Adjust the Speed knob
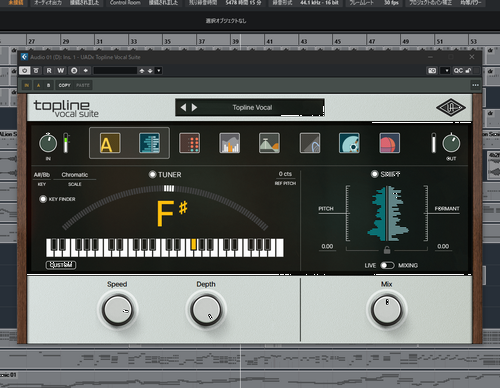Viewport: 500px width, 388px height. tap(117, 310)
